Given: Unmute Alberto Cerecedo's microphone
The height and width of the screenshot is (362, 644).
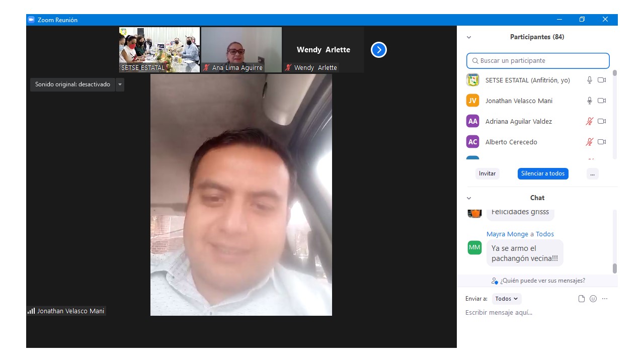Looking at the screenshot, I should coord(590,142).
